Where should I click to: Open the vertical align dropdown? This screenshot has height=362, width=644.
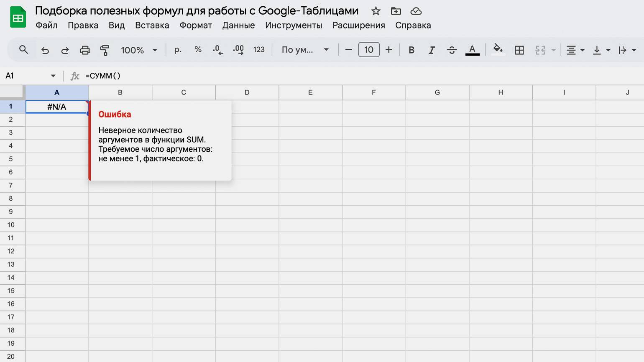pyautogui.click(x=601, y=50)
